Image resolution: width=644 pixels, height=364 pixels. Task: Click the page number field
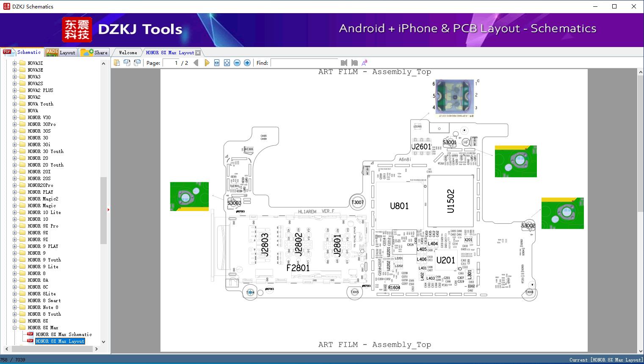pos(171,63)
